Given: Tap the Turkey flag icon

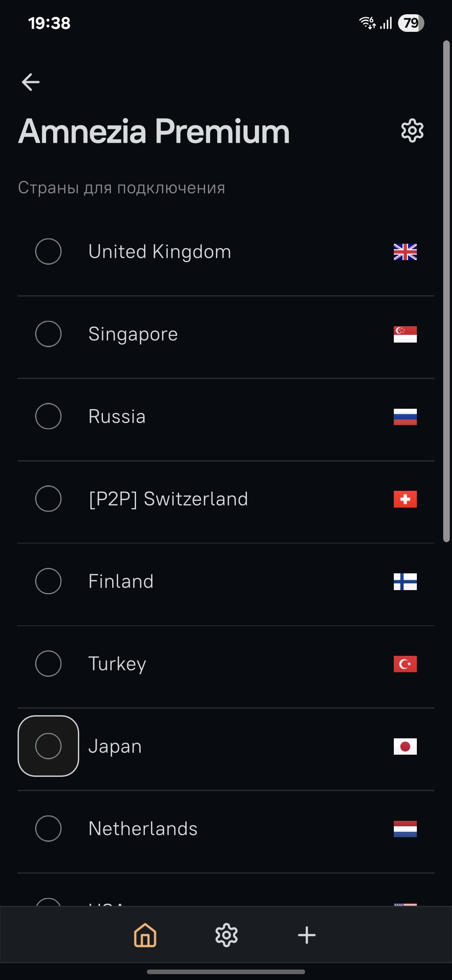Looking at the screenshot, I should pyautogui.click(x=405, y=664).
